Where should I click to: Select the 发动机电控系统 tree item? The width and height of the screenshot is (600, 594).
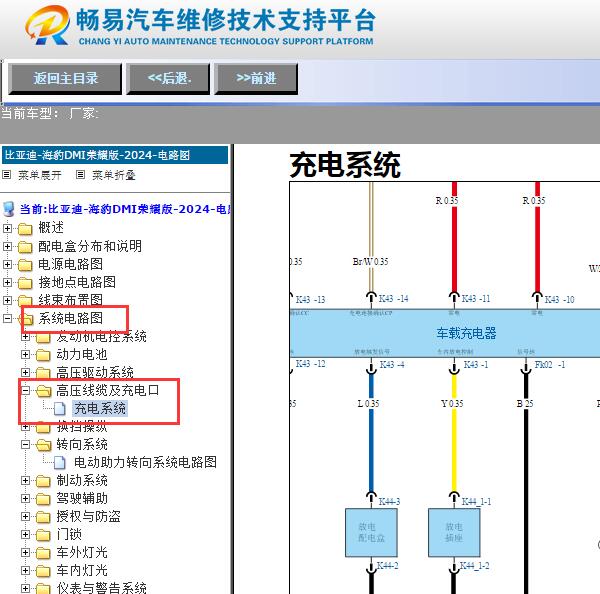click(101, 337)
